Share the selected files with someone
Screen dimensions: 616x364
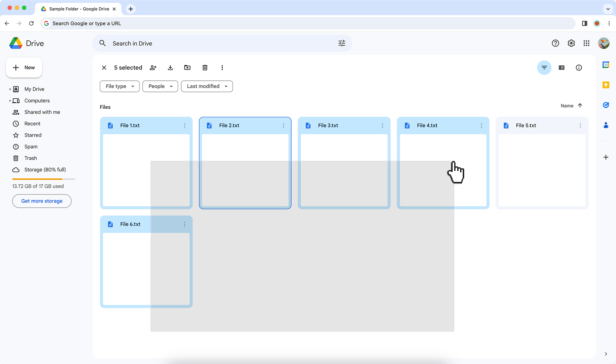pyautogui.click(x=153, y=68)
